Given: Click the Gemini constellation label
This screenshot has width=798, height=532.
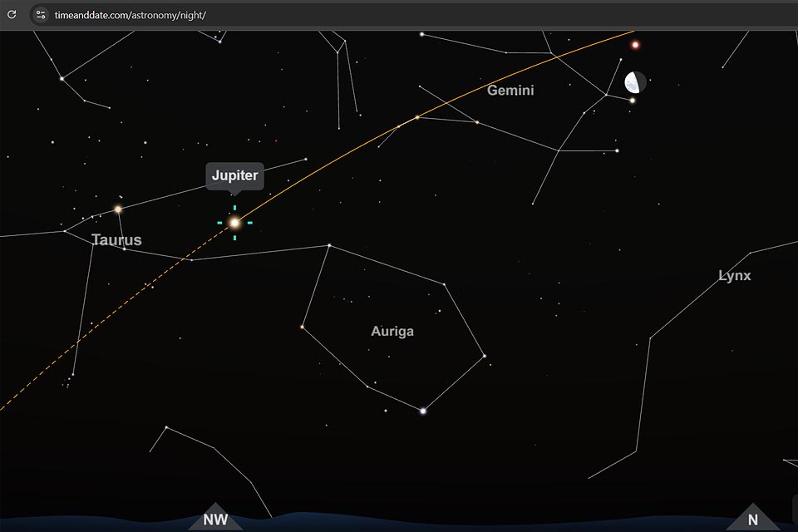Looking at the screenshot, I should pos(510,91).
